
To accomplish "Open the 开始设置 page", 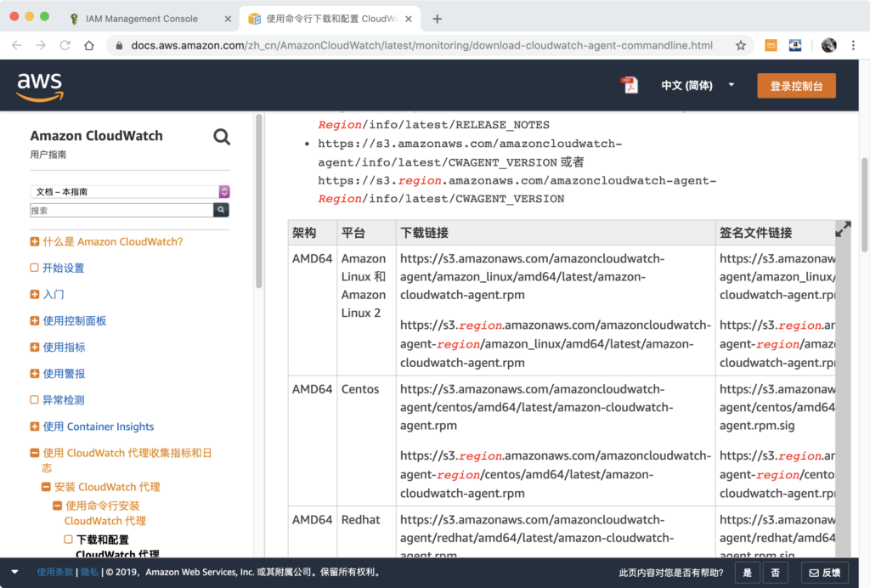I will click(x=63, y=268).
